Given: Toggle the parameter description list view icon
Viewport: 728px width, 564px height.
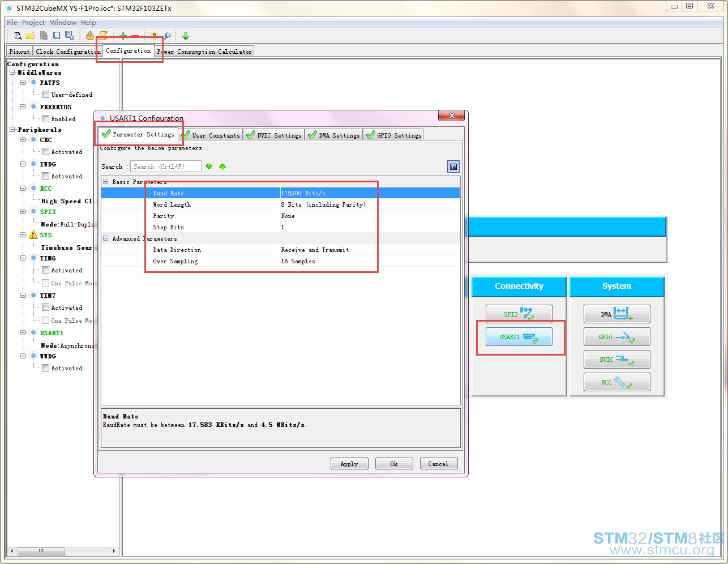Looking at the screenshot, I should click(x=453, y=166).
